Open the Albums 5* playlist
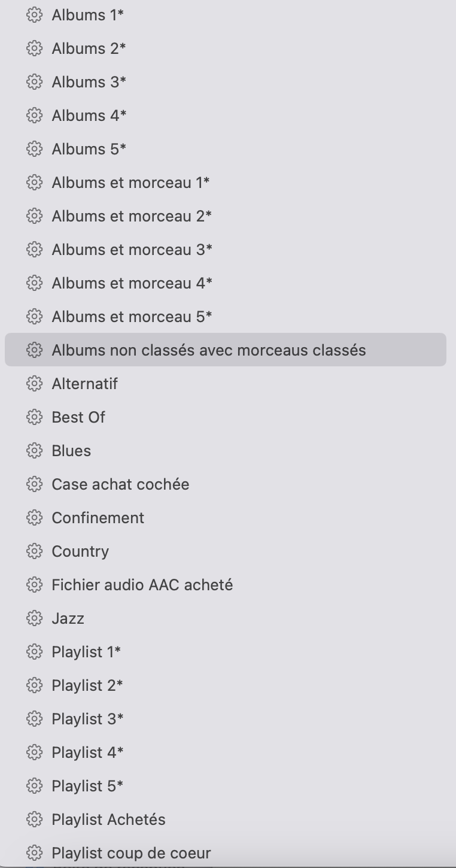Viewport: 456px width, 868px height. (x=89, y=149)
